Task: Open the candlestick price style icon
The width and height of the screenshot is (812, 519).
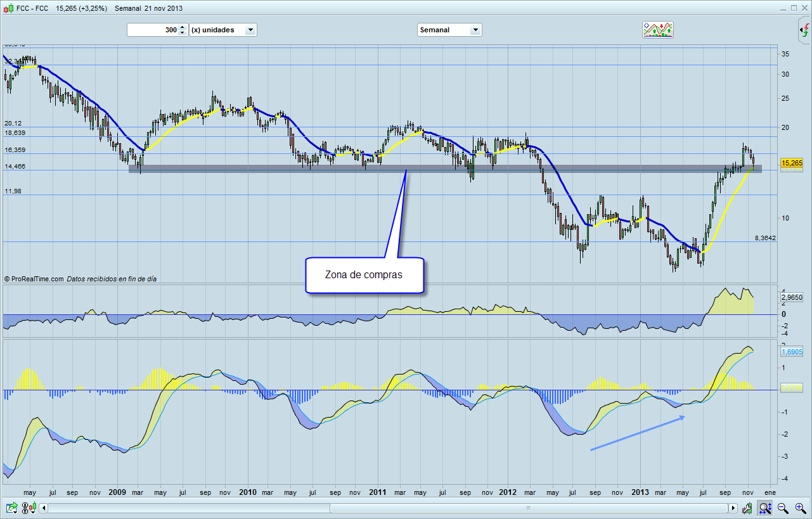Action: tap(29, 508)
